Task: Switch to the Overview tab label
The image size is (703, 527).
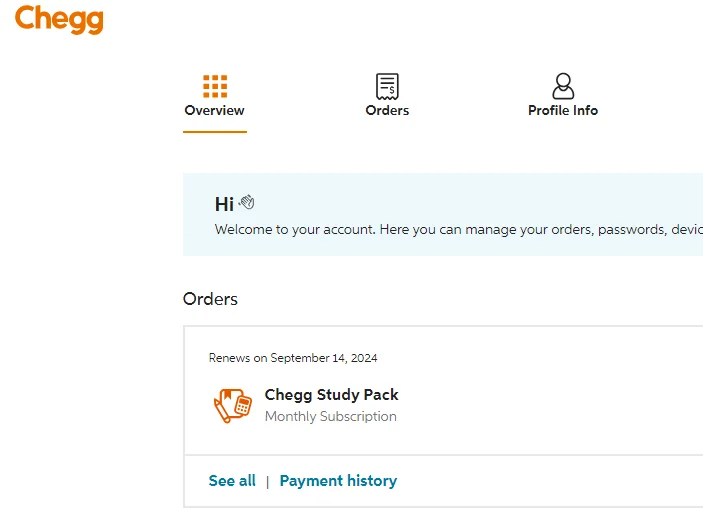Action: click(214, 110)
